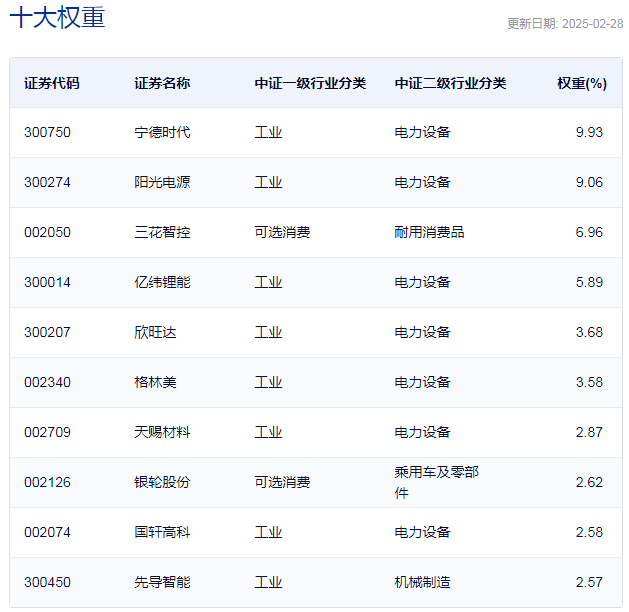Screen dimensions: 629x612
Task: Click the 权重(%) column header
Action: pyautogui.click(x=581, y=83)
